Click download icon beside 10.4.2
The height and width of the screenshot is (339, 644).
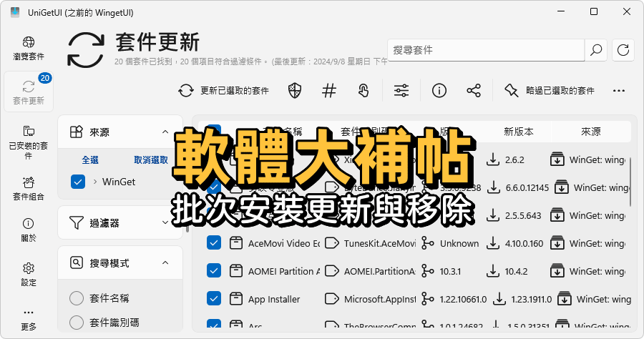tap(493, 271)
